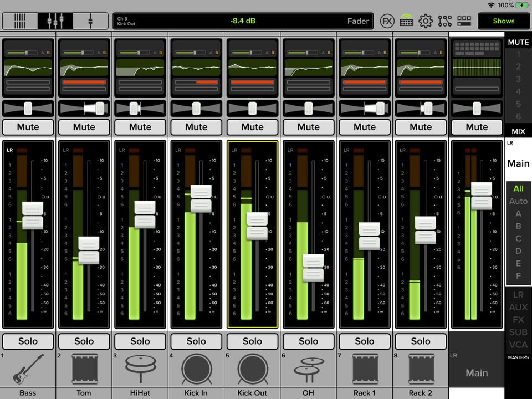
Task: Select the single channel view icon
Action: pos(90,21)
